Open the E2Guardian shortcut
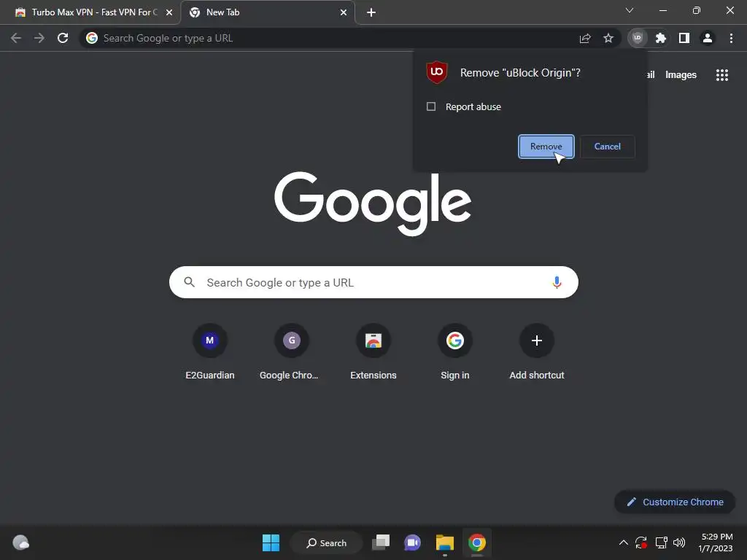747x560 pixels. (x=209, y=352)
